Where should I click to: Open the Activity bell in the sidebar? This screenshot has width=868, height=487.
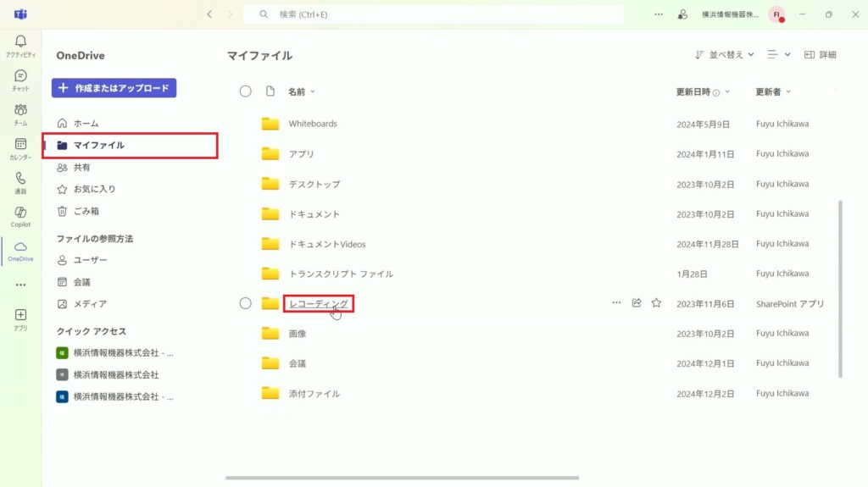click(20, 46)
